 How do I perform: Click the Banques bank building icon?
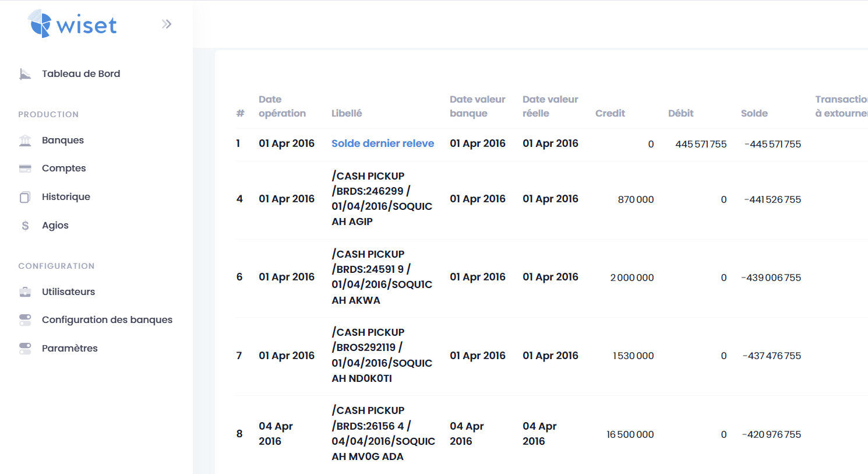(x=25, y=141)
